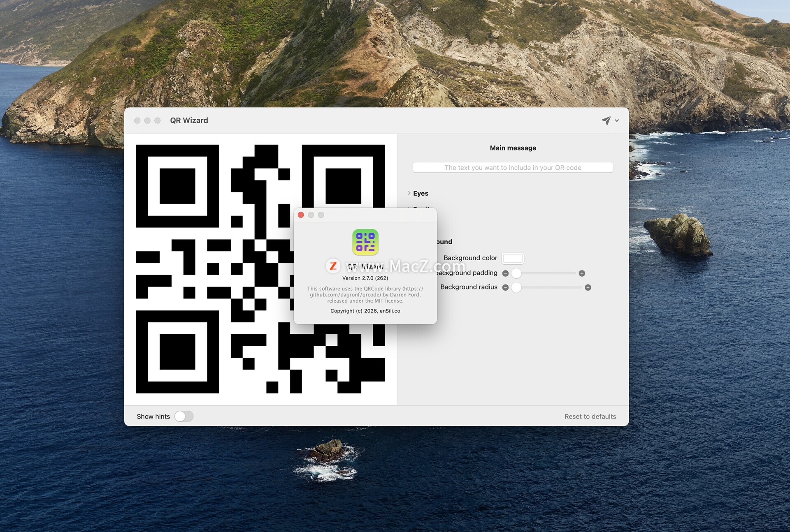The height and width of the screenshot is (532, 790).
Task: Click the Background padding slider knob
Action: pyautogui.click(x=516, y=273)
